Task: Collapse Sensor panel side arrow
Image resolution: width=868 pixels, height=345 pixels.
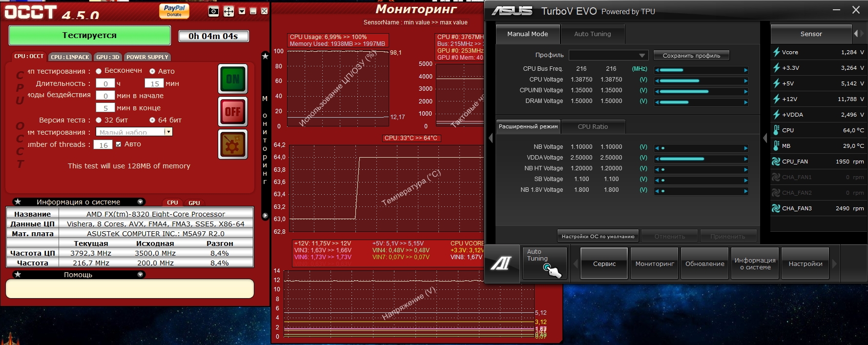Action: [765, 139]
